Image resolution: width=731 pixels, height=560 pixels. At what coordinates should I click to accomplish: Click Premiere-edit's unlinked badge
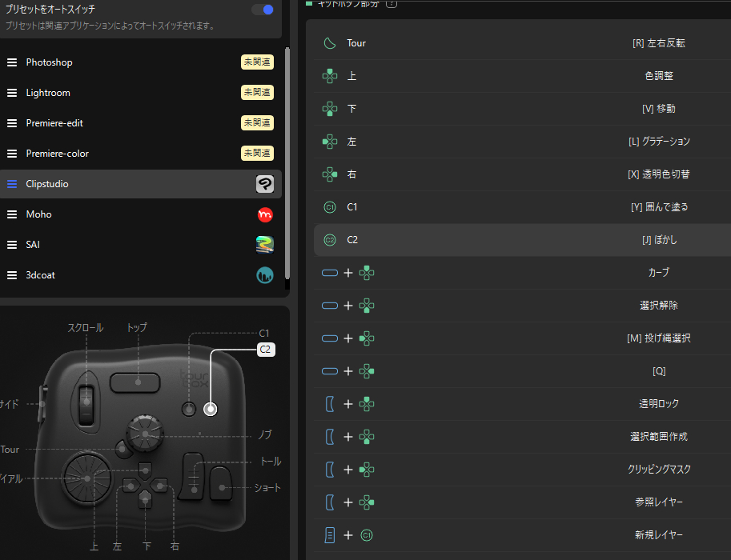point(257,123)
